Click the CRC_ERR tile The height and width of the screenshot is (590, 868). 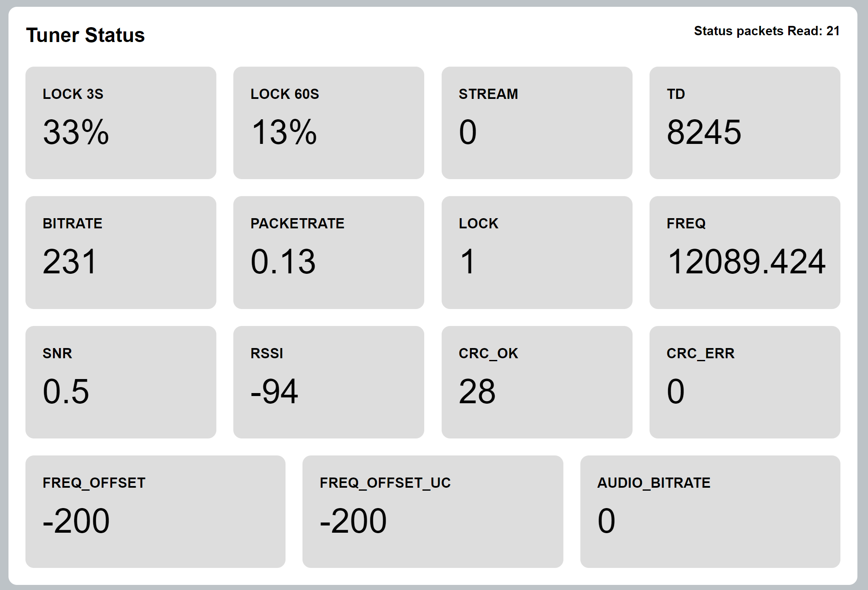745,382
